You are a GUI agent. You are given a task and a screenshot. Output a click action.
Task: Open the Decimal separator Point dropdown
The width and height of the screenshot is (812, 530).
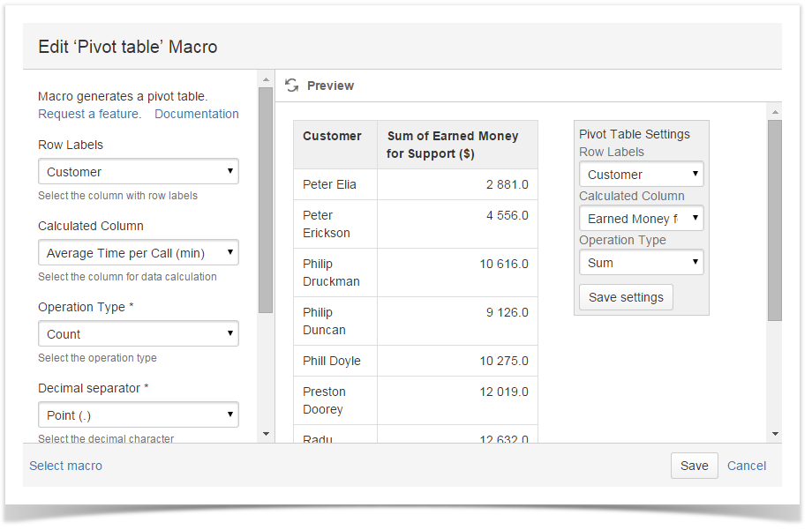(x=139, y=415)
